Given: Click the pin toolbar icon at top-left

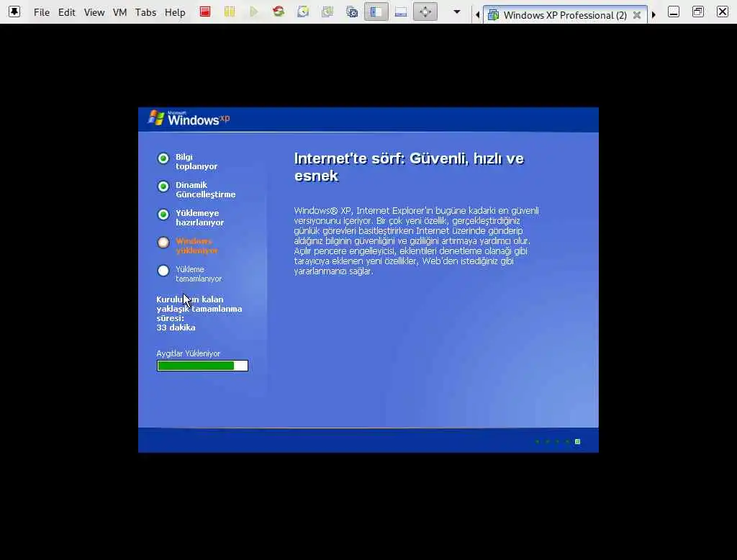Looking at the screenshot, I should click(x=14, y=12).
